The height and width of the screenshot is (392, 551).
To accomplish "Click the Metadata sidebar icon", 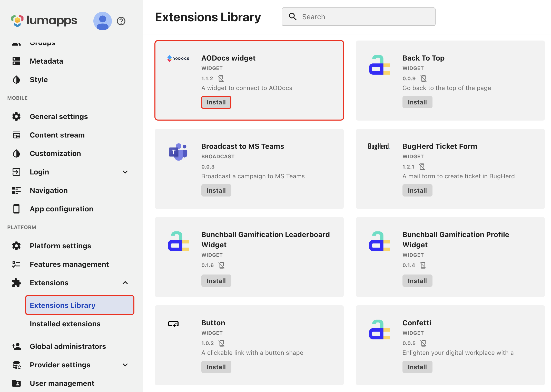I will point(16,61).
